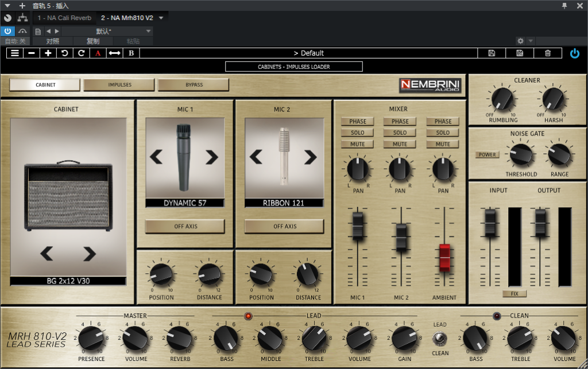Toggle PHASE on the MIC 1 channel

[358, 122]
